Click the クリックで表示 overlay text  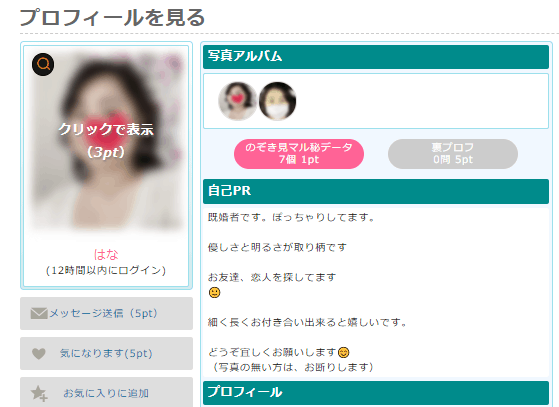(106, 129)
